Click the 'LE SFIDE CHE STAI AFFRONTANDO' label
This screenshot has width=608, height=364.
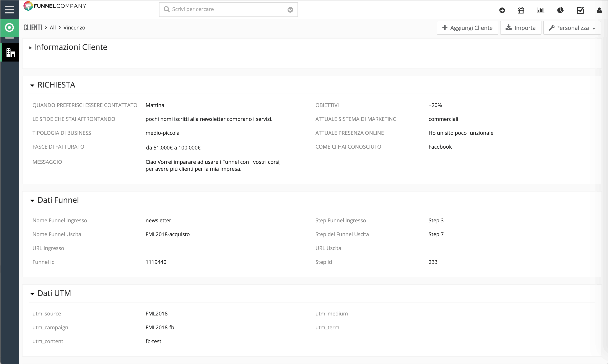74,119
